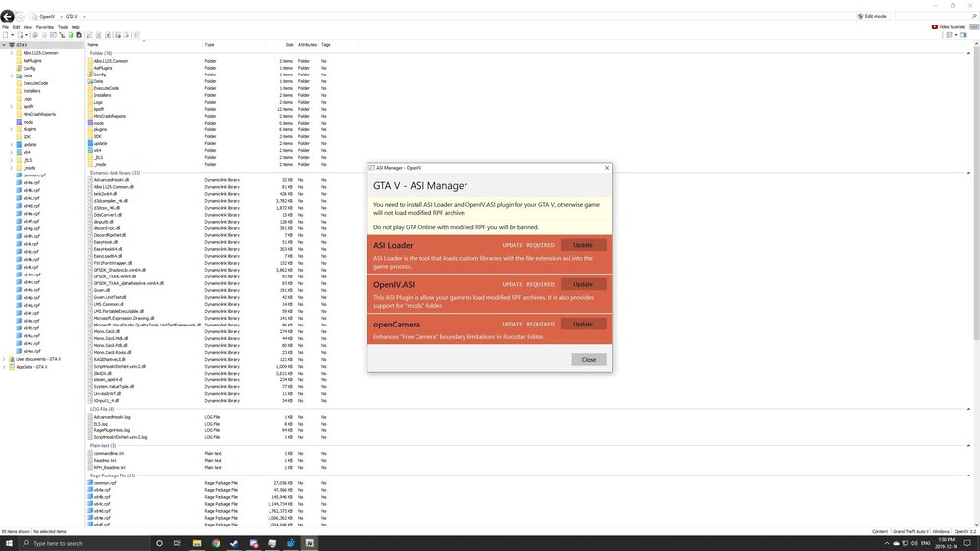
Task: Toggle Edit mode in OpenIV
Action: point(872,16)
